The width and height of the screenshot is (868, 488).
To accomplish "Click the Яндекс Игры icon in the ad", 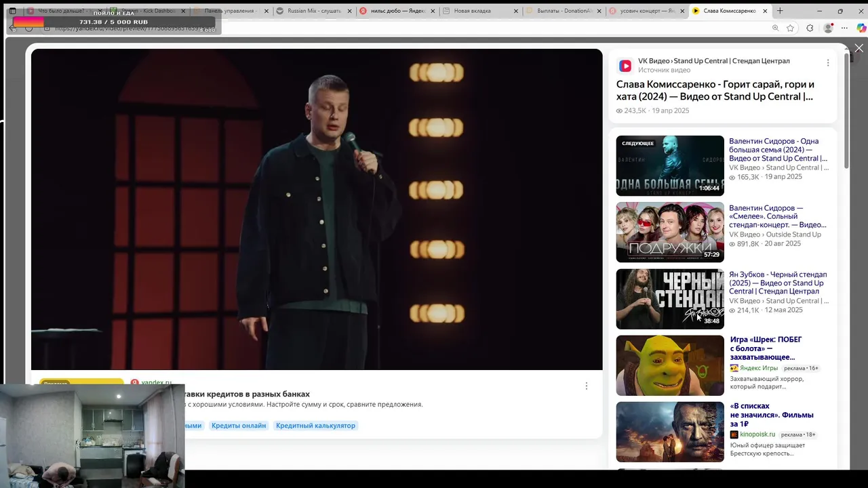I will (x=734, y=368).
